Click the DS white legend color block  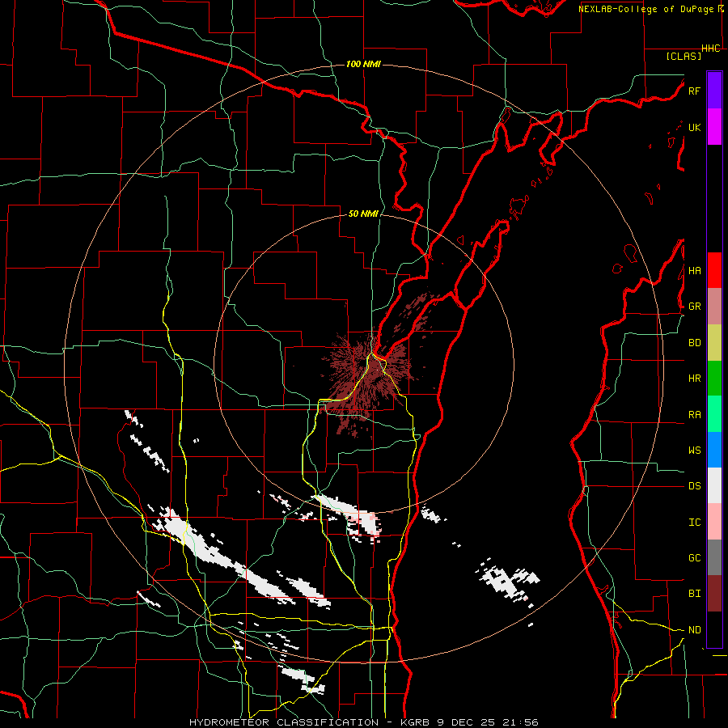[714, 485]
